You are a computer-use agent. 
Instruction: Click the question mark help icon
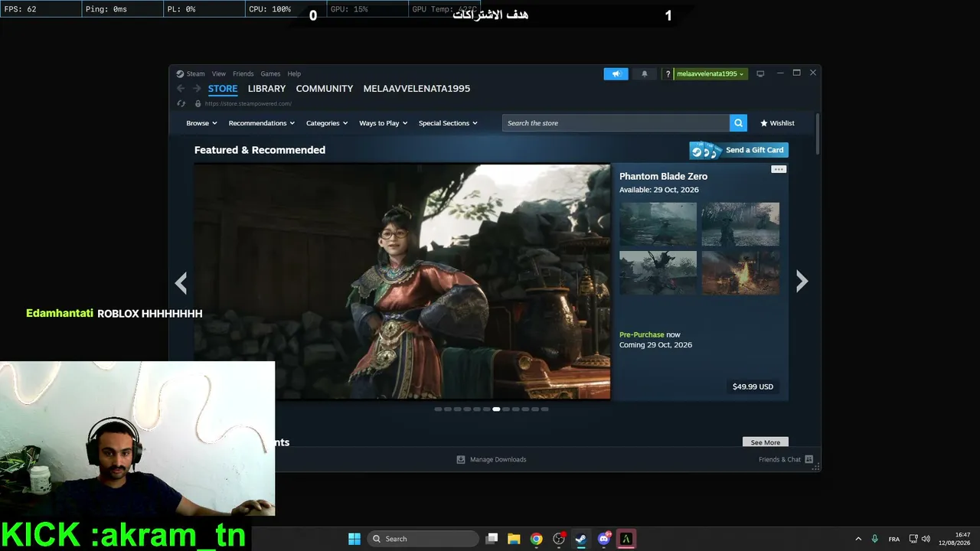point(668,74)
